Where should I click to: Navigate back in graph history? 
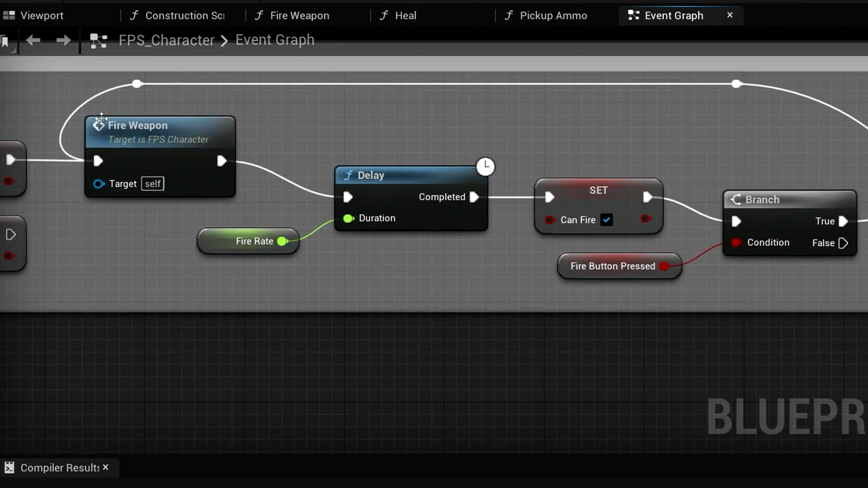pos(33,41)
